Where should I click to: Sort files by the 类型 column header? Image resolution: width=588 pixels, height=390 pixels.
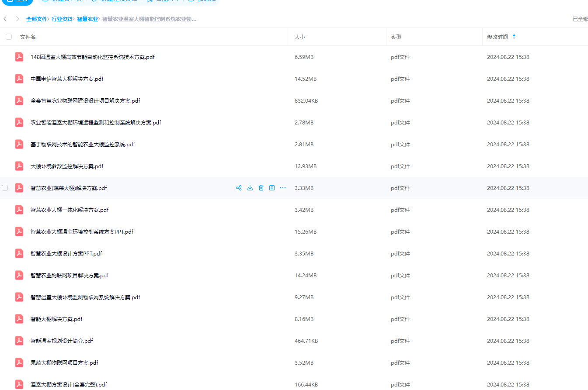coord(396,37)
